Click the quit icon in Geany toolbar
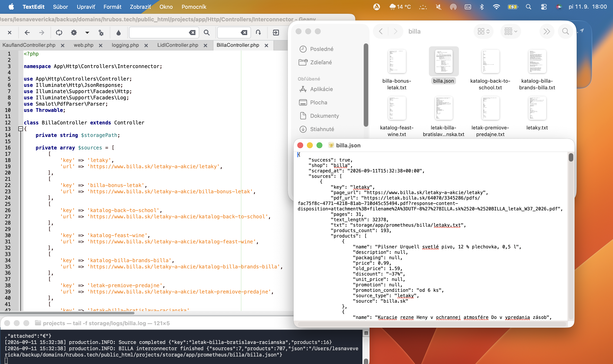Viewport: 613px width, 364px height. (x=276, y=32)
